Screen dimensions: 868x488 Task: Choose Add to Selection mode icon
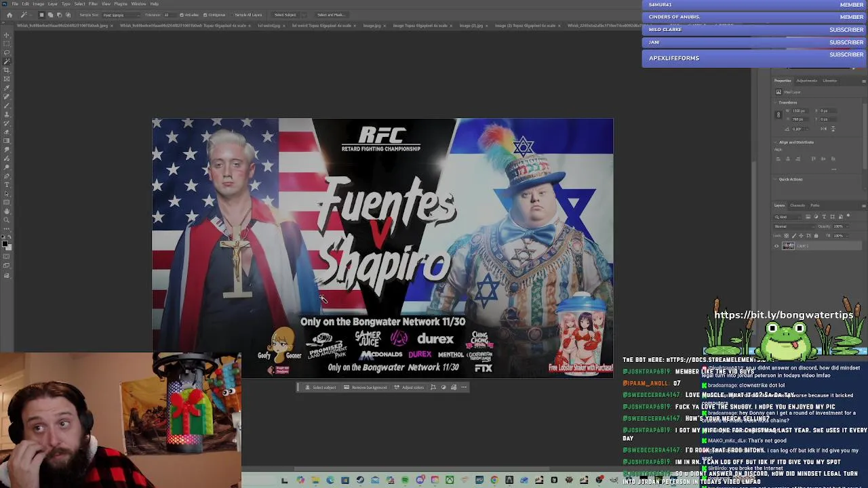coord(50,14)
